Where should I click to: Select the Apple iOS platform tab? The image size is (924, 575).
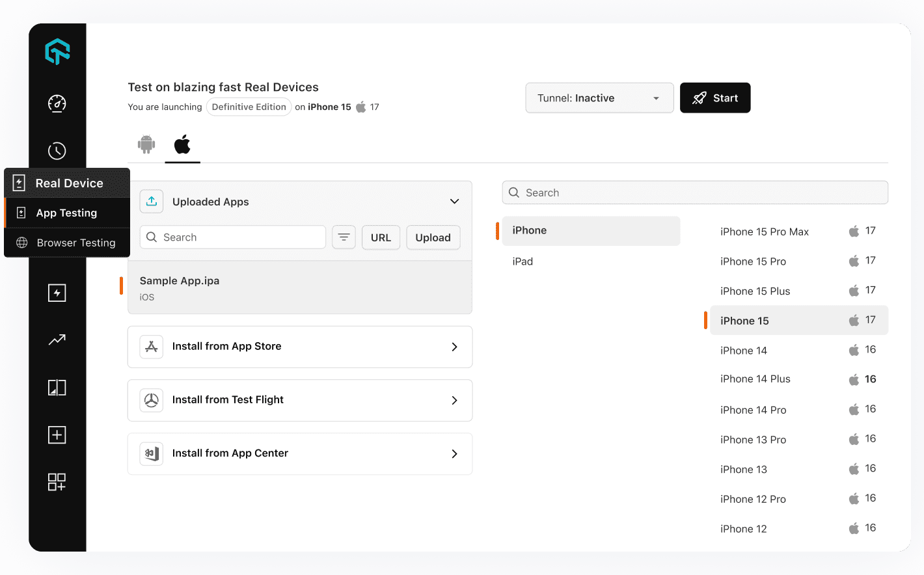pos(182,144)
